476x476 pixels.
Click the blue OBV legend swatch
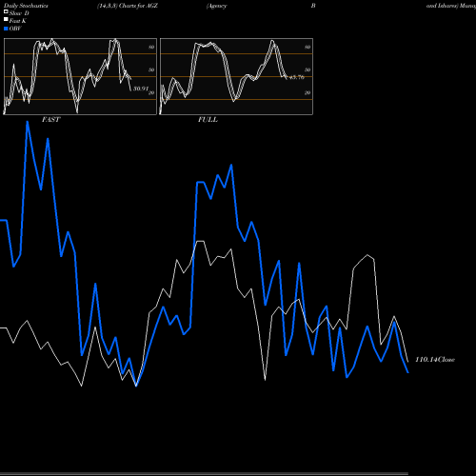coord(6,29)
